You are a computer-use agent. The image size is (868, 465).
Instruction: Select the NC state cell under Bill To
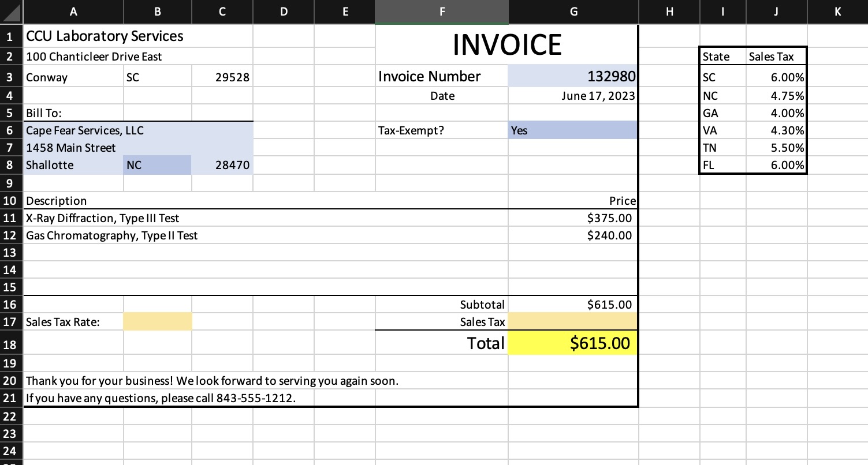click(x=157, y=165)
